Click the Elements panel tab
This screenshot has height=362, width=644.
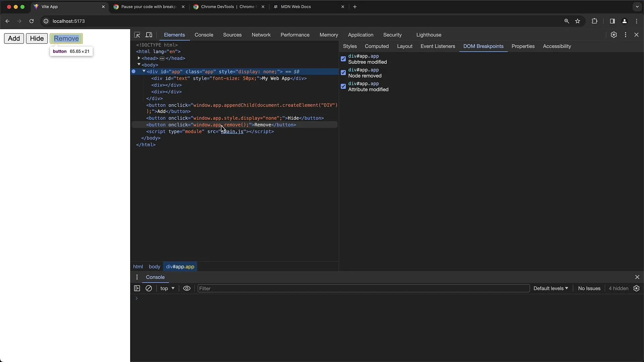[x=174, y=35]
